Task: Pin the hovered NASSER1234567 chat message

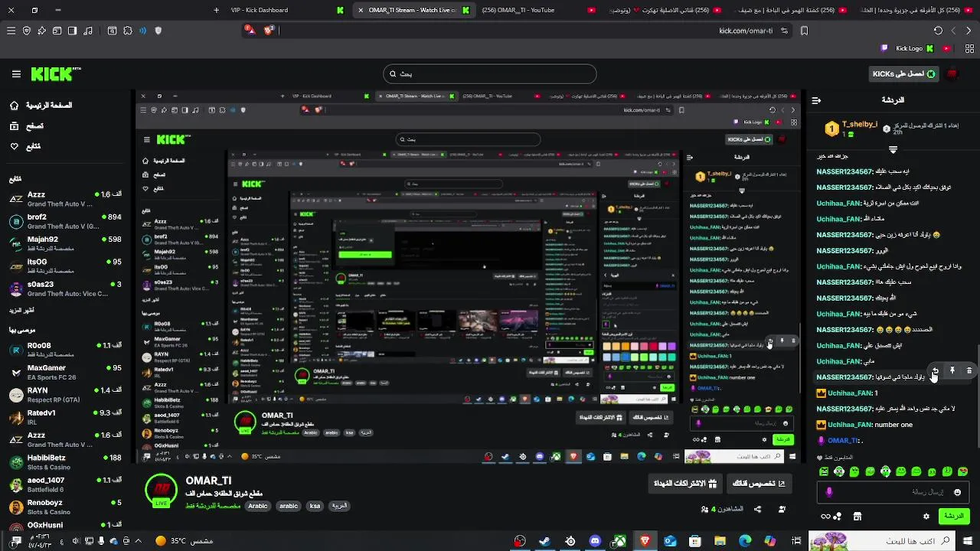Action: [x=952, y=370]
